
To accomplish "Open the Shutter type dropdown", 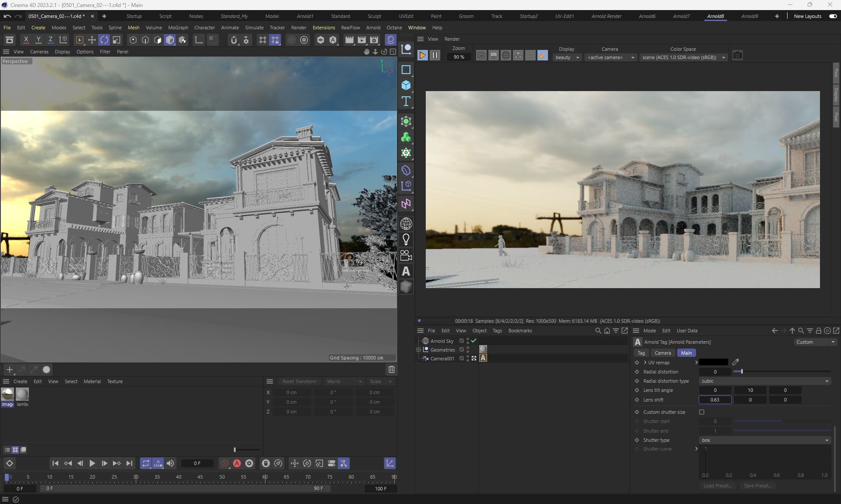I will (x=764, y=440).
